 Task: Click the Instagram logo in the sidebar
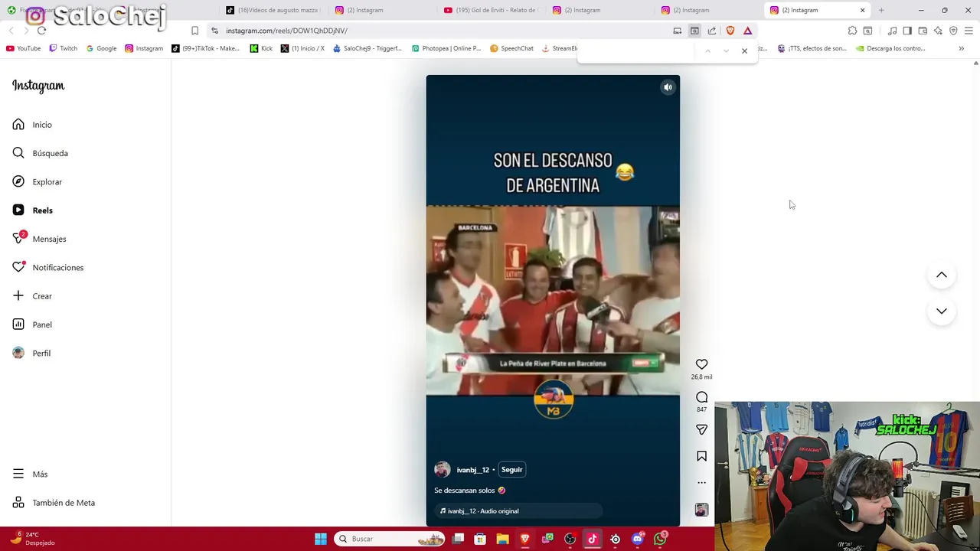coord(38,86)
